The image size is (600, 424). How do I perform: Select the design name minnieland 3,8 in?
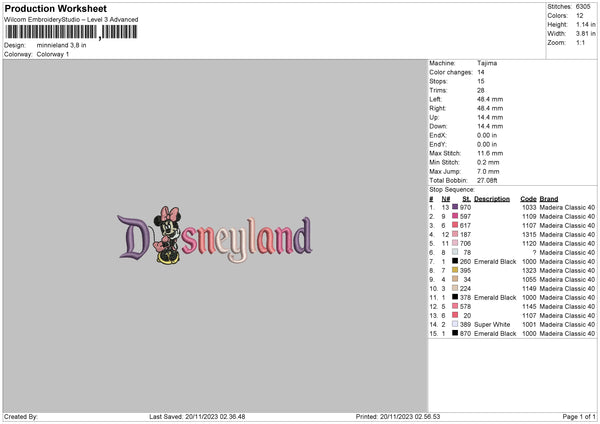tap(61, 45)
